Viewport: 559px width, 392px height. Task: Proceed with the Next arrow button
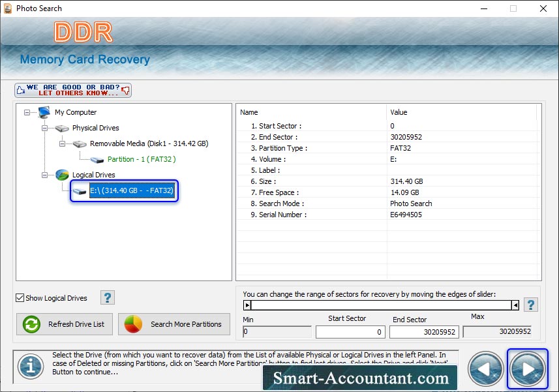[x=528, y=369]
